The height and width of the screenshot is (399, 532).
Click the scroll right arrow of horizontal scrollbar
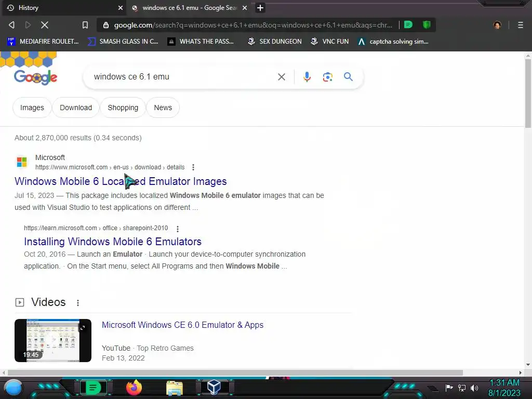coord(521,373)
